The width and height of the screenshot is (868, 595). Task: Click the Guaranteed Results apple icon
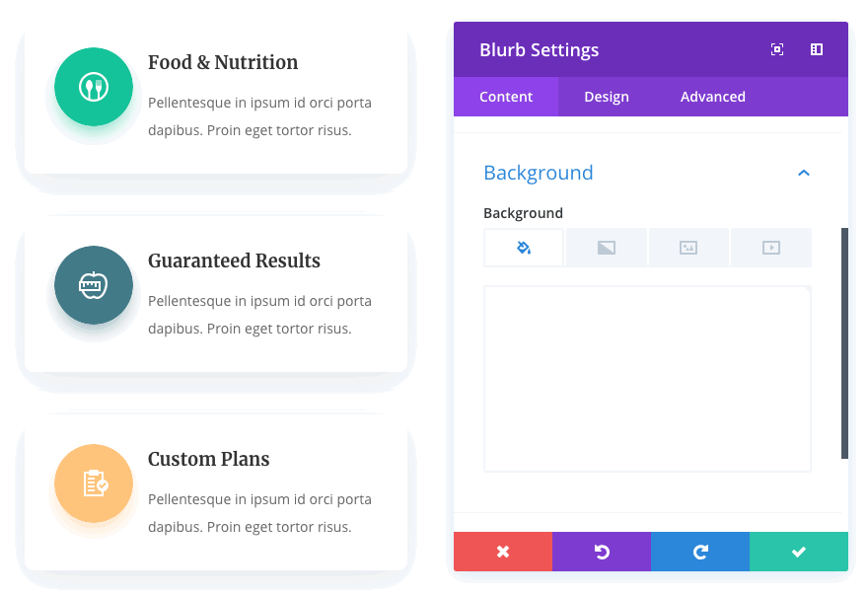point(94,286)
